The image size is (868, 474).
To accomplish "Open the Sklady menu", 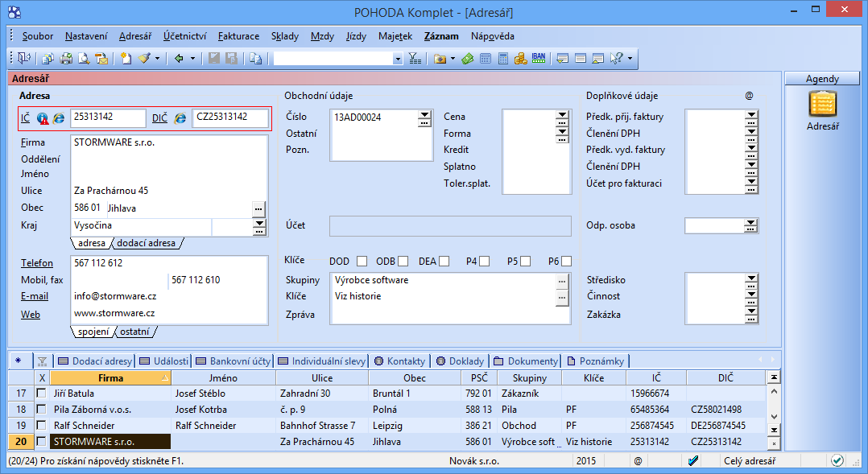I will click(x=284, y=36).
